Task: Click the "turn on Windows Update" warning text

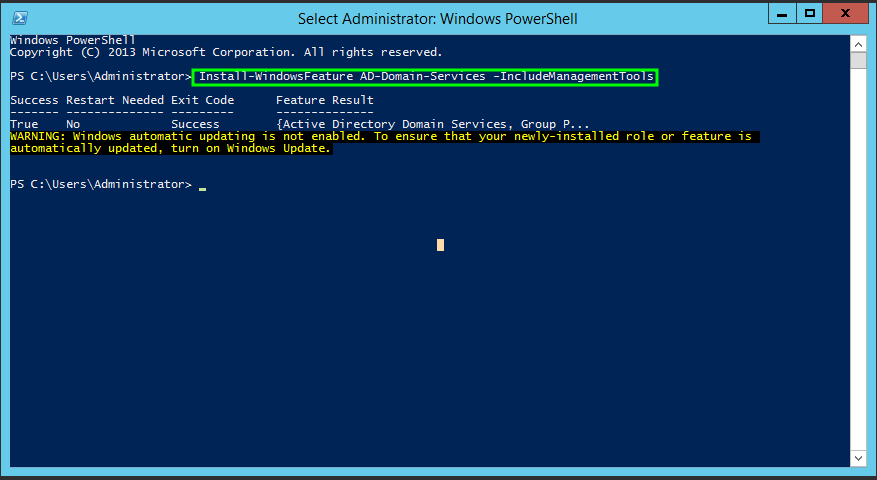Action: (x=270, y=148)
